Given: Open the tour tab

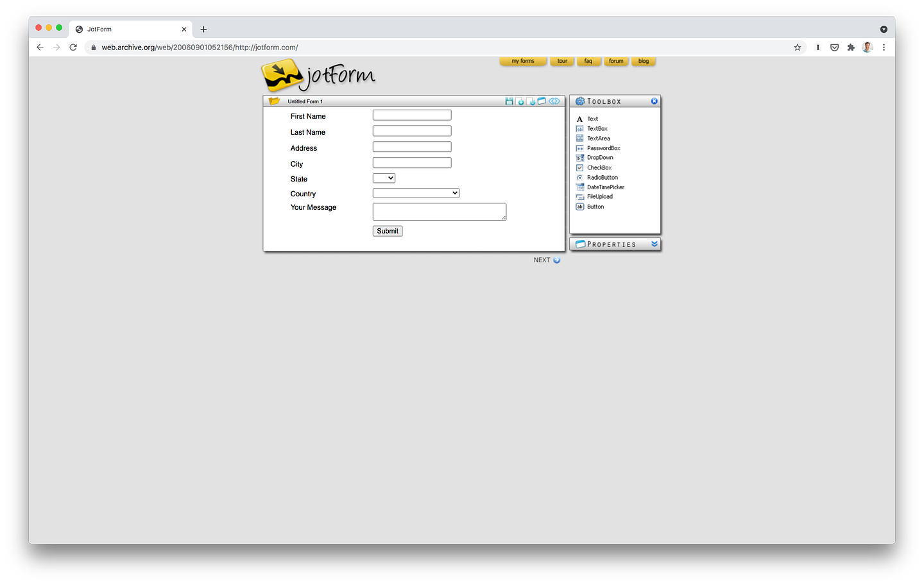Looking at the screenshot, I should click(x=562, y=61).
